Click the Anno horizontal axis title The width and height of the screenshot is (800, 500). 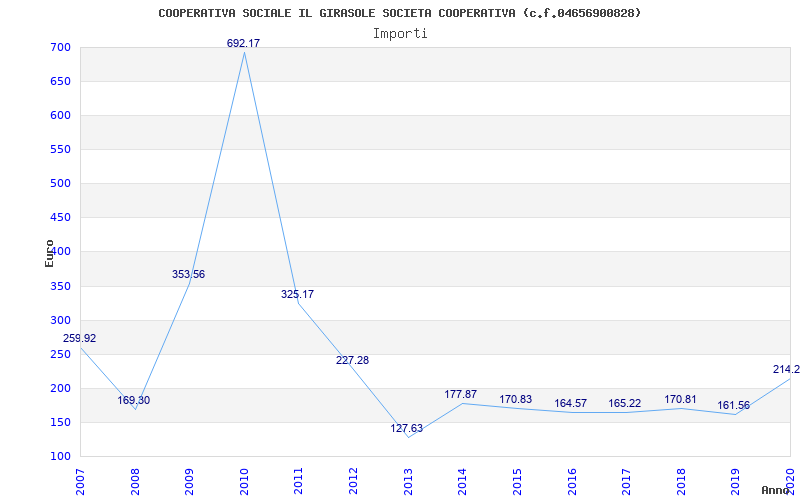pyautogui.click(x=776, y=490)
